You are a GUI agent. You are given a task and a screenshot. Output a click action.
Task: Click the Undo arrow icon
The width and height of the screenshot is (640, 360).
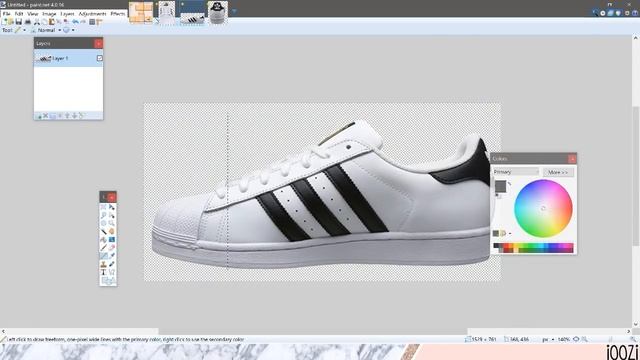coord(75,22)
